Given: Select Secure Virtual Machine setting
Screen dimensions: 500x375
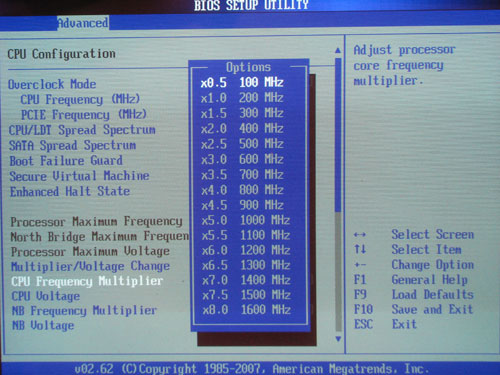Looking at the screenshot, I should (x=79, y=176).
